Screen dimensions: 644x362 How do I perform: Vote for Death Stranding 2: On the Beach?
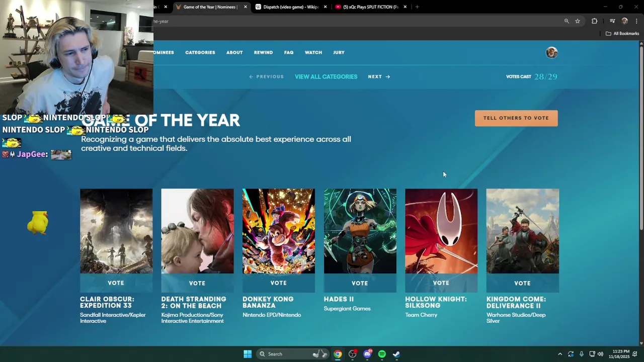click(197, 283)
